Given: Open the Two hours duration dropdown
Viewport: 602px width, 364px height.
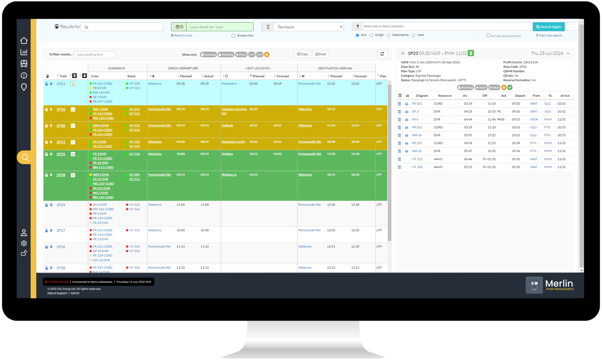Looking at the screenshot, I should [308, 27].
